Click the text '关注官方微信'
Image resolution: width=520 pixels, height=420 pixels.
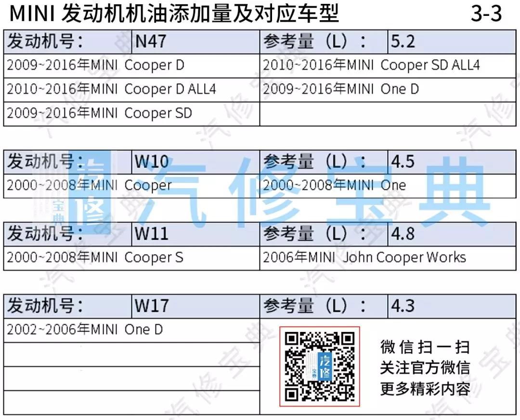[x=425, y=368]
